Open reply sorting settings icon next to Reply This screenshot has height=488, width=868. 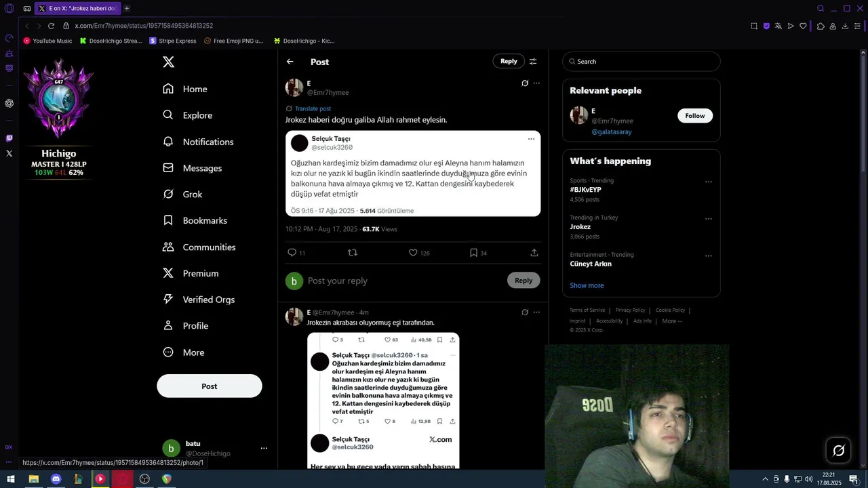point(533,62)
